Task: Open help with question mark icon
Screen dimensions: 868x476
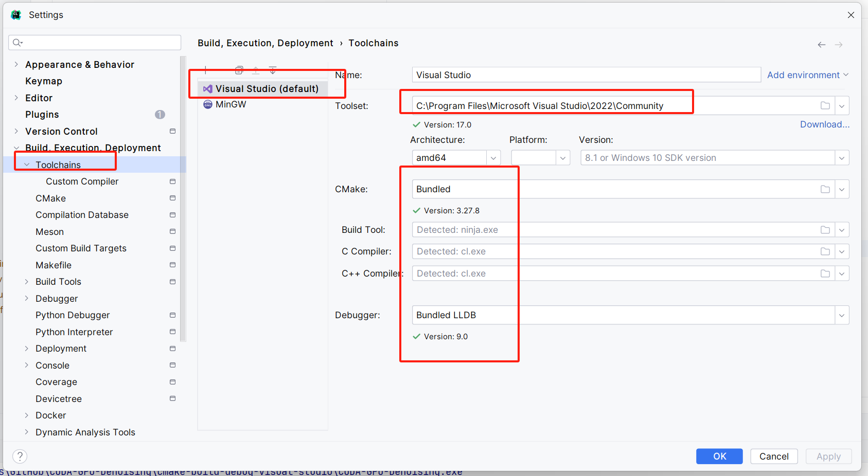Action: point(20,456)
